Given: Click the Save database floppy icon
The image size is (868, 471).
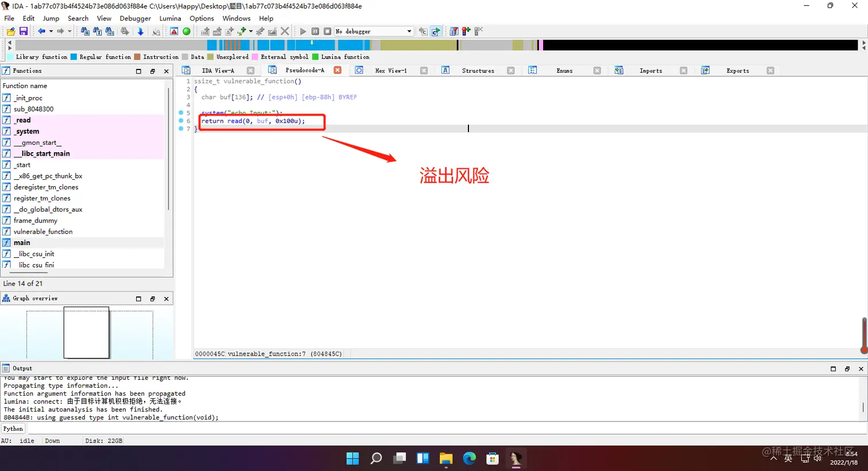Looking at the screenshot, I should click(24, 31).
